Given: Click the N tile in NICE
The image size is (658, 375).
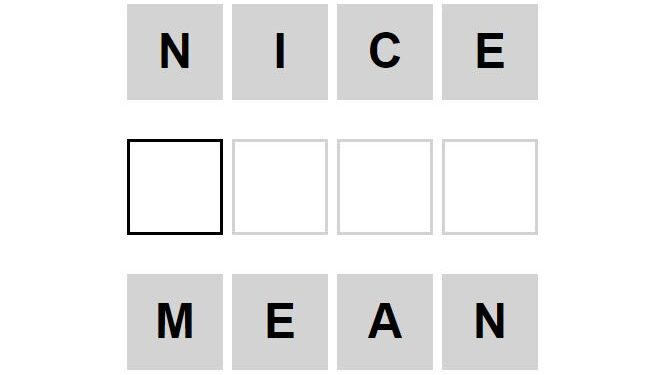Looking at the screenshot, I should pyautogui.click(x=175, y=52).
